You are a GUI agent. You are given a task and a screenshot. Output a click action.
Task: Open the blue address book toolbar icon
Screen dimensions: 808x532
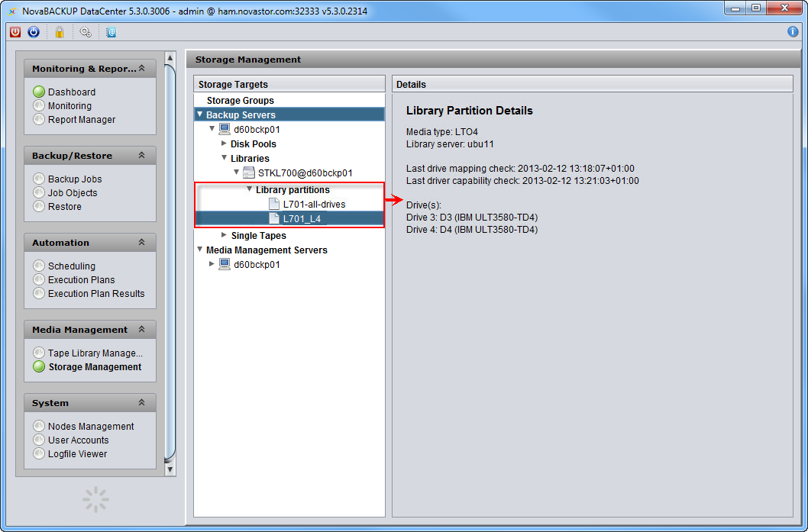[x=112, y=32]
